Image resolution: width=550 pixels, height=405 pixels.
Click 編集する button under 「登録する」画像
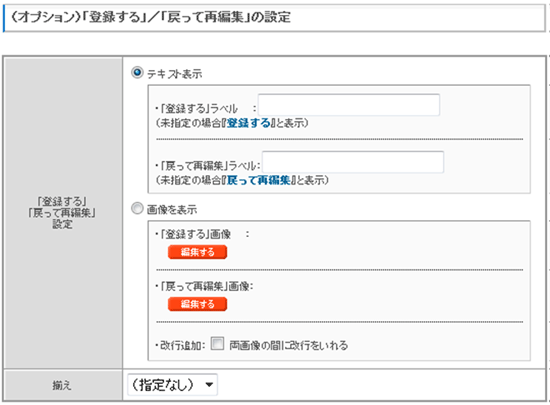click(197, 252)
